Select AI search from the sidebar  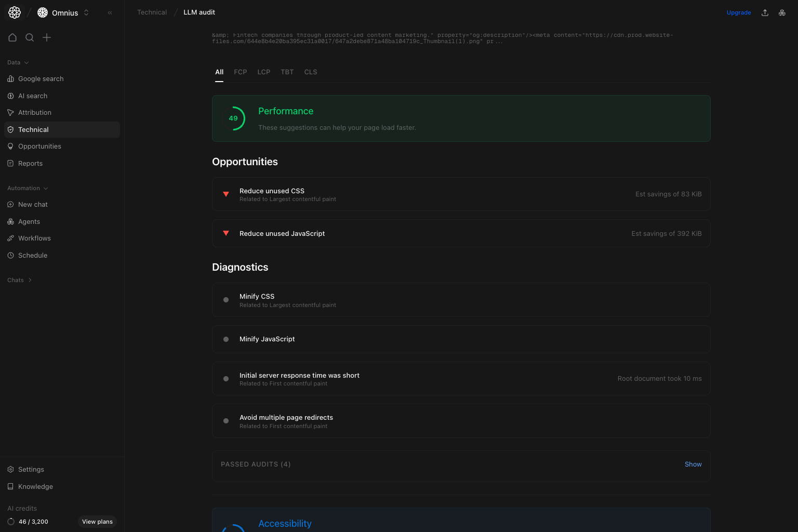click(33, 96)
